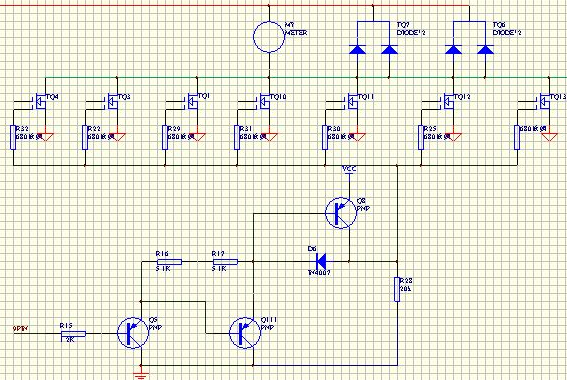567x380 pixels.
Task: Select the Q8 PNP transistor symbol
Action: [x=341, y=213]
